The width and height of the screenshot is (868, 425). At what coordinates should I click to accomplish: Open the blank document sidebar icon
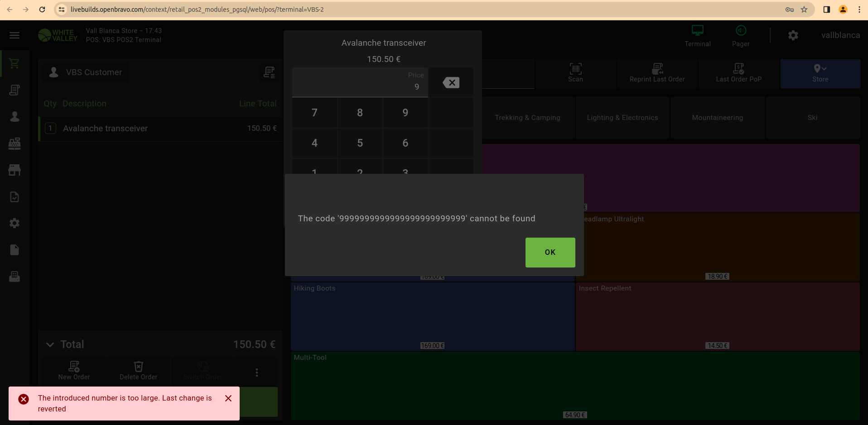14,250
